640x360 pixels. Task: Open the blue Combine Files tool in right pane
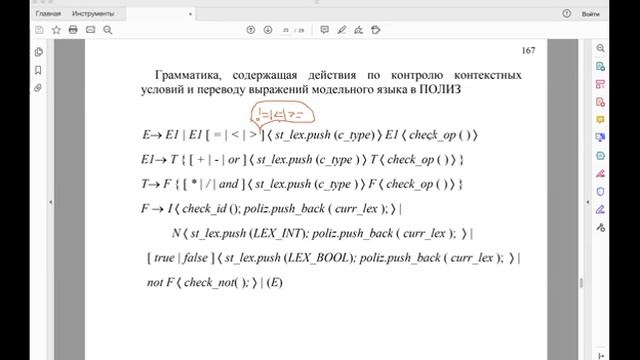600,138
